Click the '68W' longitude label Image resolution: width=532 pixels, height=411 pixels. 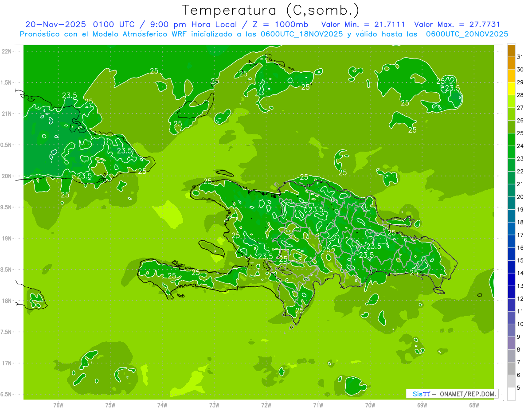(473, 405)
